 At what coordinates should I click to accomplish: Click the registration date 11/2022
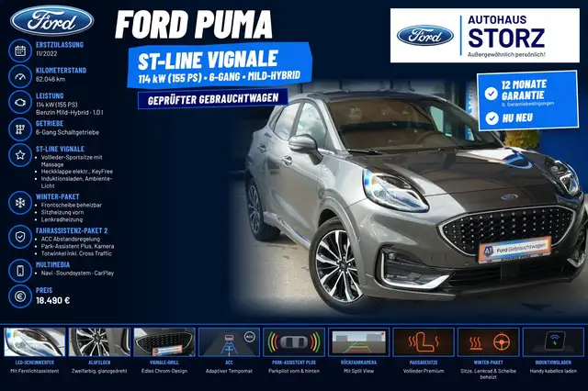(x=47, y=53)
